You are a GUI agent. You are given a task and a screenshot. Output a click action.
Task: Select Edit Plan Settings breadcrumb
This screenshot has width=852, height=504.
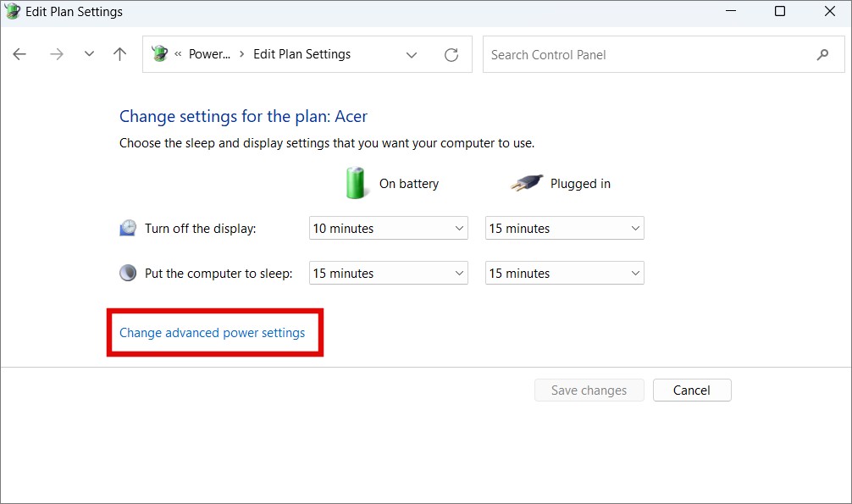click(x=302, y=54)
